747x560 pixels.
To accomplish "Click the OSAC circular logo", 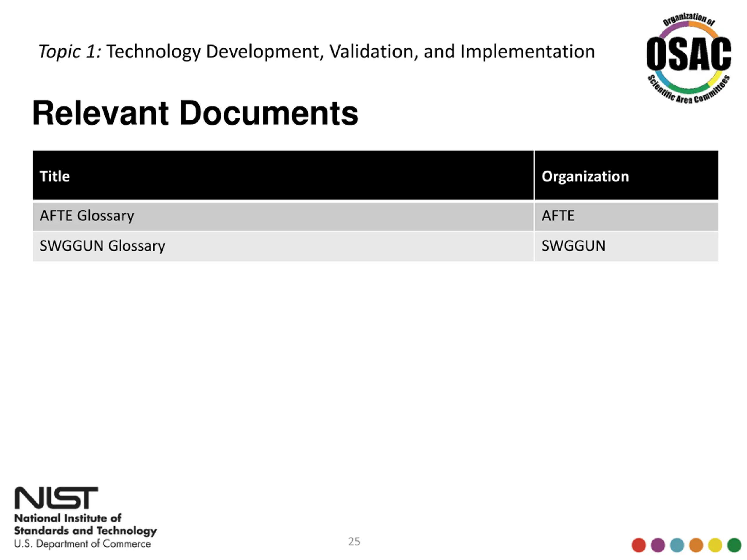I will (689, 58).
